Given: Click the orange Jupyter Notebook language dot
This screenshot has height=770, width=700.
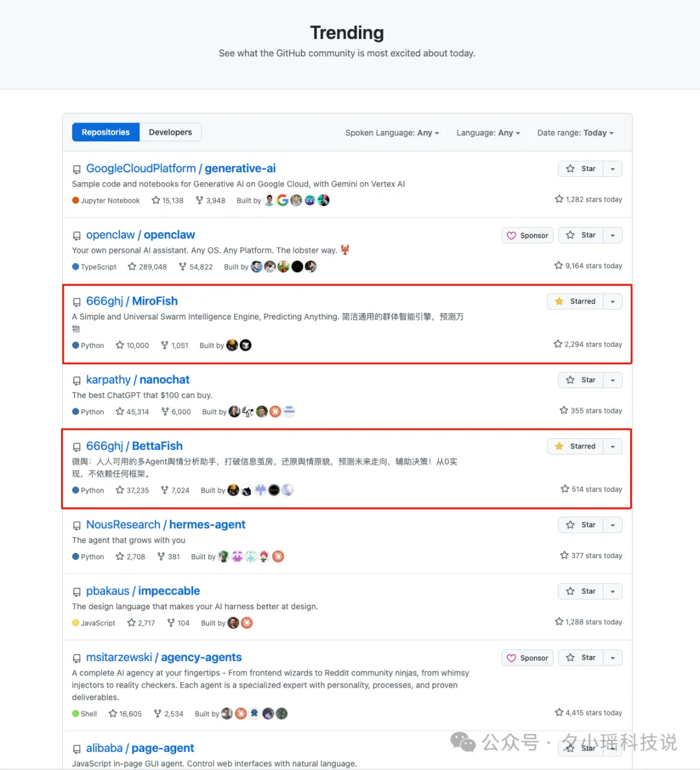Looking at the screenshot, I should [x=75, y=200].
